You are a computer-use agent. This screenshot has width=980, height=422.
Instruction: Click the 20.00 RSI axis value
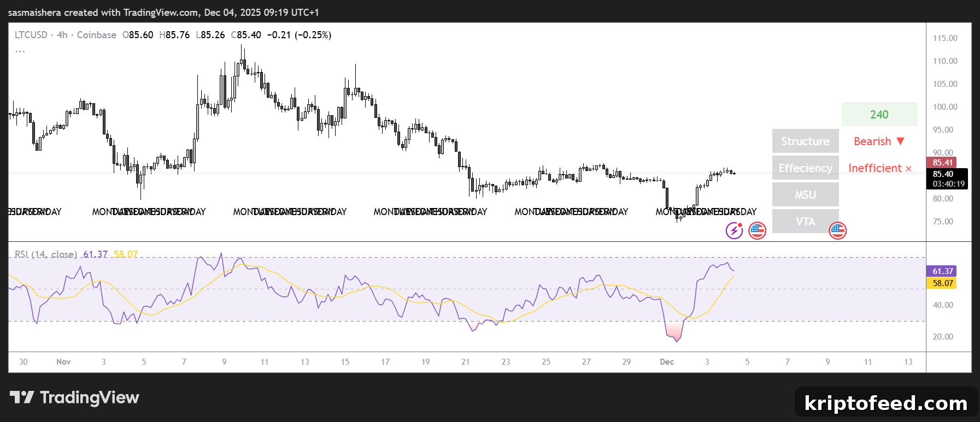click(943, 337)
